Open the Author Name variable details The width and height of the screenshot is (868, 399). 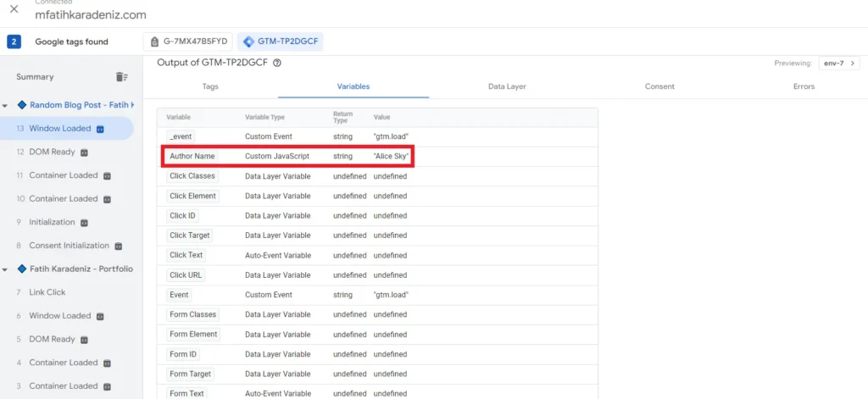[x=192, y=157]
